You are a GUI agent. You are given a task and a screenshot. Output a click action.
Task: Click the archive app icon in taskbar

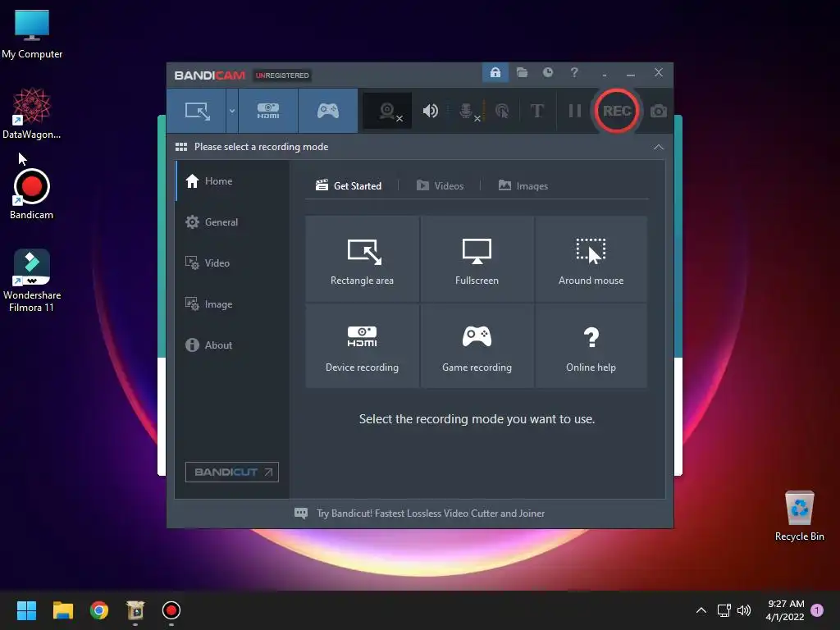coord(135,610)
